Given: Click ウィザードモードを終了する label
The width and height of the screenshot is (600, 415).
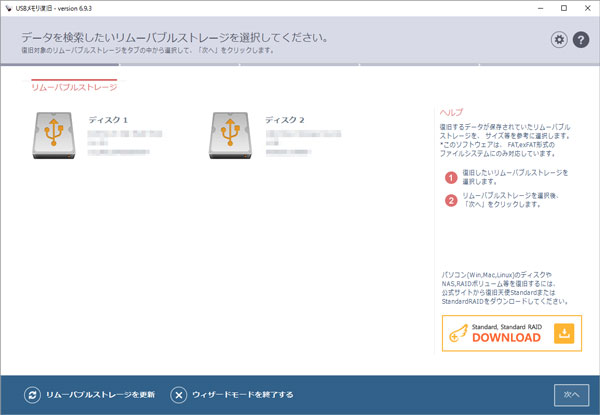Looking at the screenshot, I should coord(243,394).
